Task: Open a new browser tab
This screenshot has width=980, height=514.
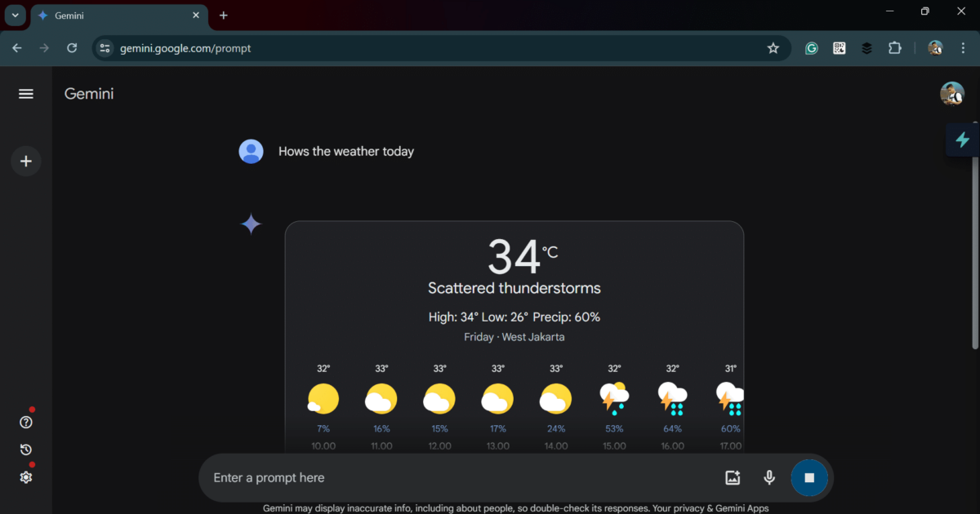Action: [x=224, y=16]
